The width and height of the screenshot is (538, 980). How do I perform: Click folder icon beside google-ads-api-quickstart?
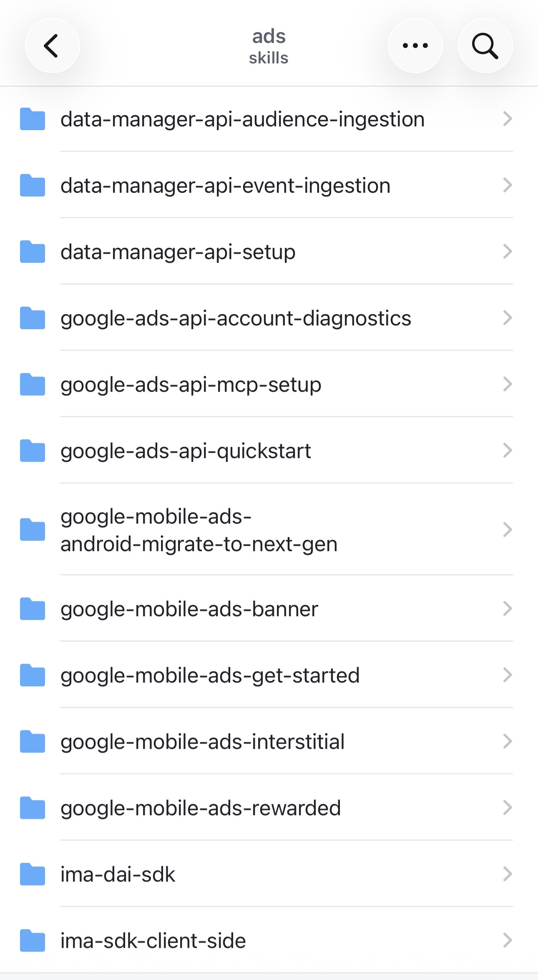click(33, 451)
